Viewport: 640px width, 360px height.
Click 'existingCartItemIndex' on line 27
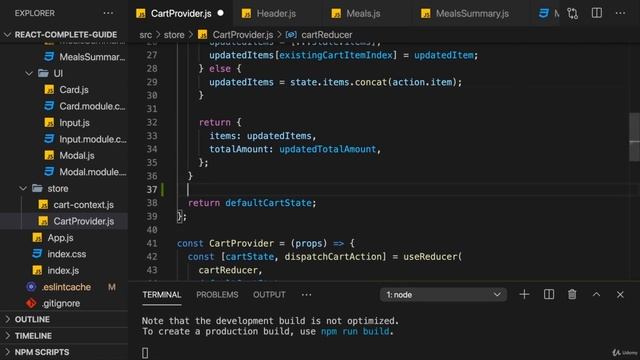click(336, 55)
